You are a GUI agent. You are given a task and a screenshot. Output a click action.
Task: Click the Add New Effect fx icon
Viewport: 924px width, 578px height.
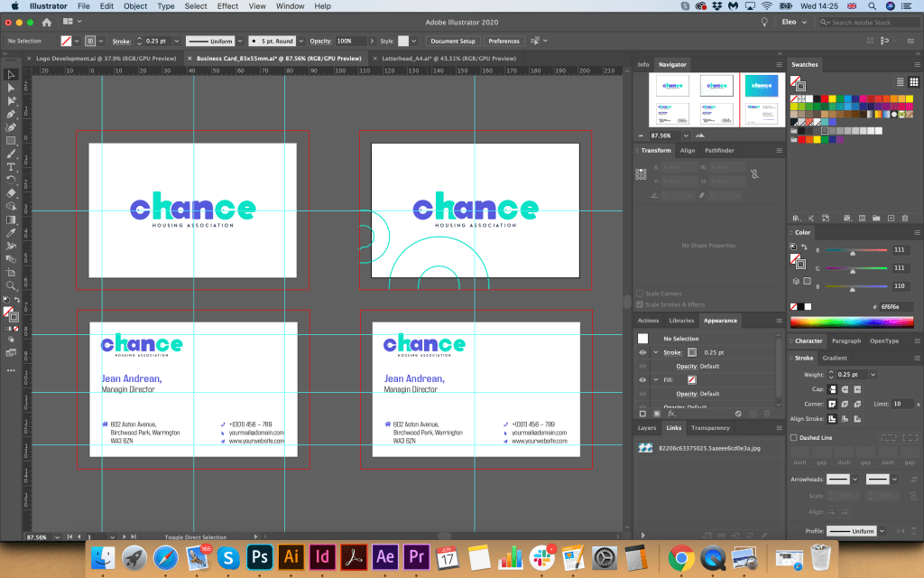(x=671, y=413)
